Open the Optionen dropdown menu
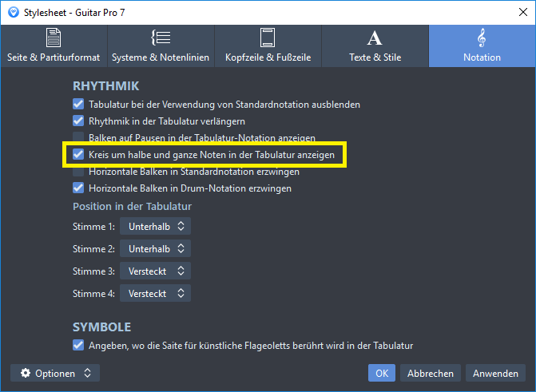536x392 pixels. [55, 373]
